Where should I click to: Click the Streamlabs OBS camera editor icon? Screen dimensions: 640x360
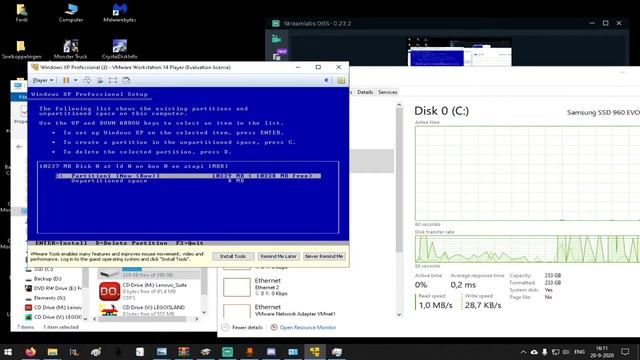[x=276, y=39]
